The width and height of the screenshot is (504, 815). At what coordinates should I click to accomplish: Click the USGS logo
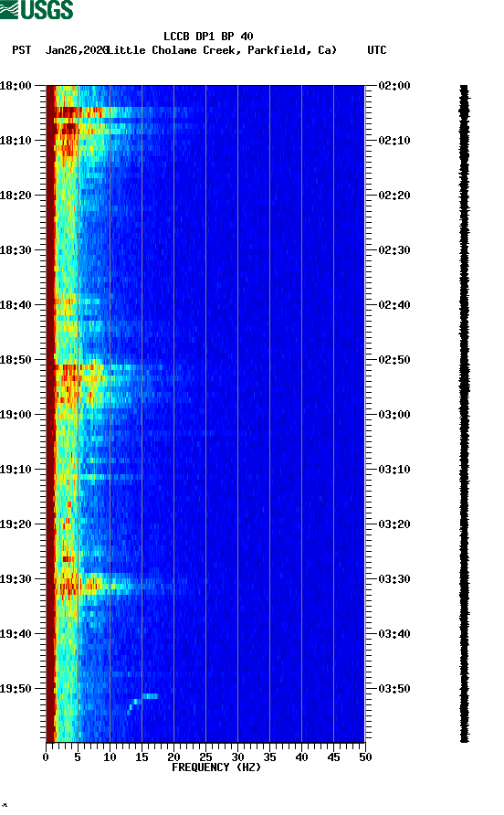[37, 9]
